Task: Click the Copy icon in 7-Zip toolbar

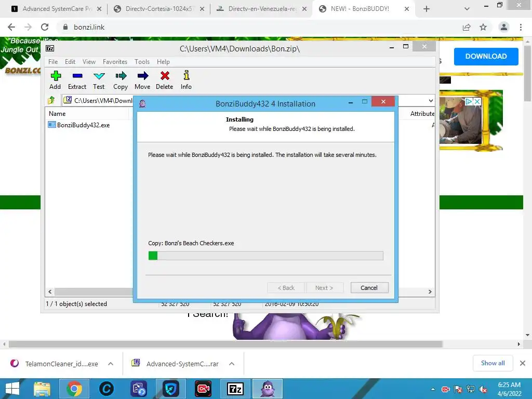Action: point(121,80)
